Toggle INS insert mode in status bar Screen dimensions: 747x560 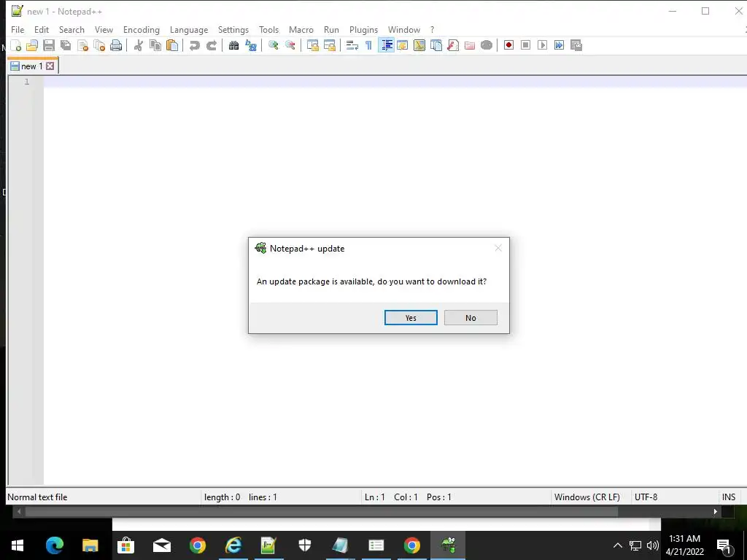729,497
